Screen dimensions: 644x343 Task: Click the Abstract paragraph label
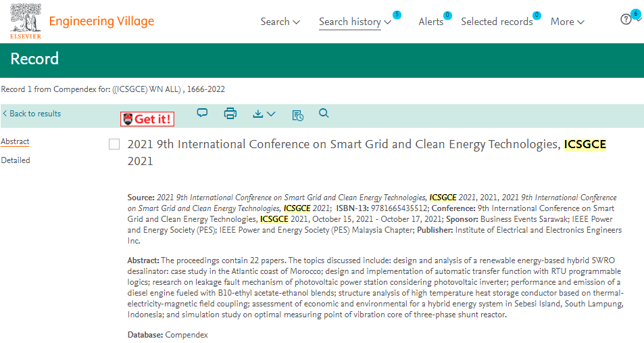coord(143,260)
